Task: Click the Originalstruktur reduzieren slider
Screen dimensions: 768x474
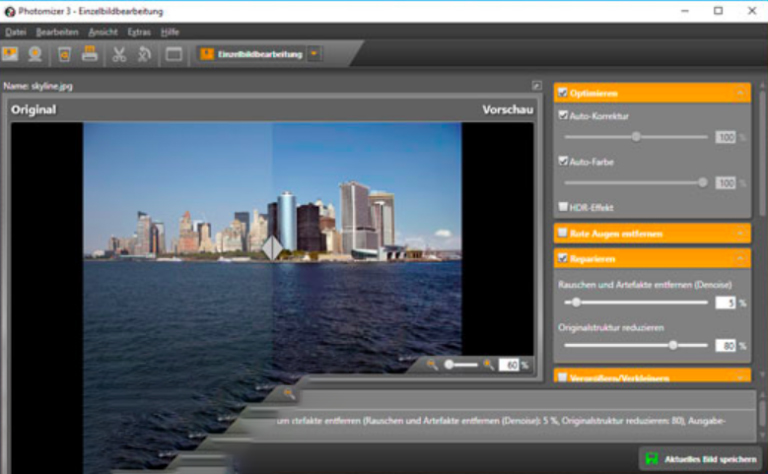Action: [x=636, y=345]
